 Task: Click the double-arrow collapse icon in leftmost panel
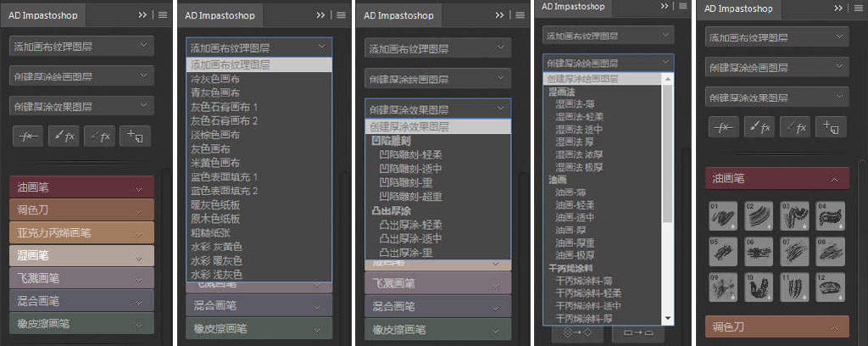click(142, 15)
